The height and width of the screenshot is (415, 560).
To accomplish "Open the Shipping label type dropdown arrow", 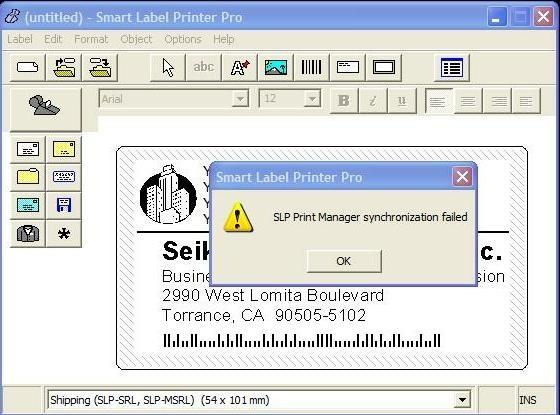I will [x=462, y=400].
